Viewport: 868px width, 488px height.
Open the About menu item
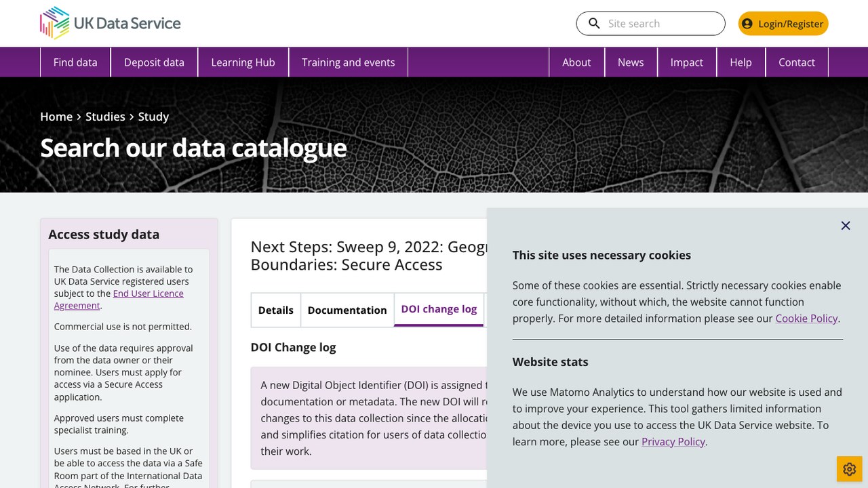tap(576, 62)
